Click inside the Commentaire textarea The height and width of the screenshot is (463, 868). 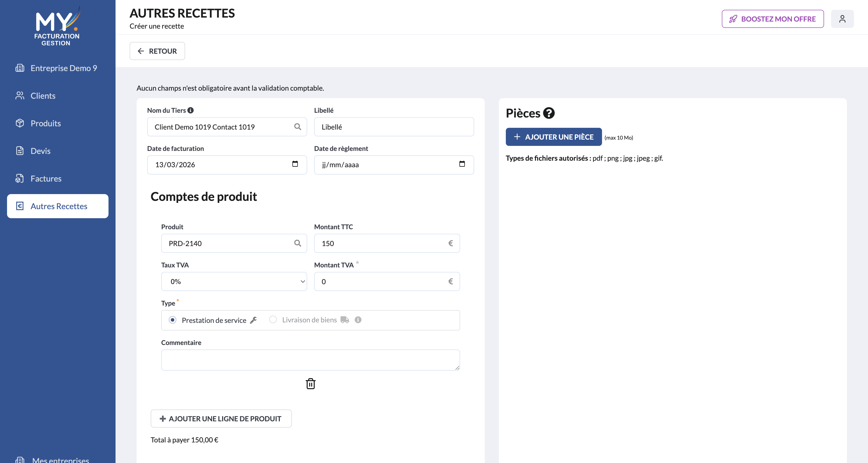[x=310, y=360]
